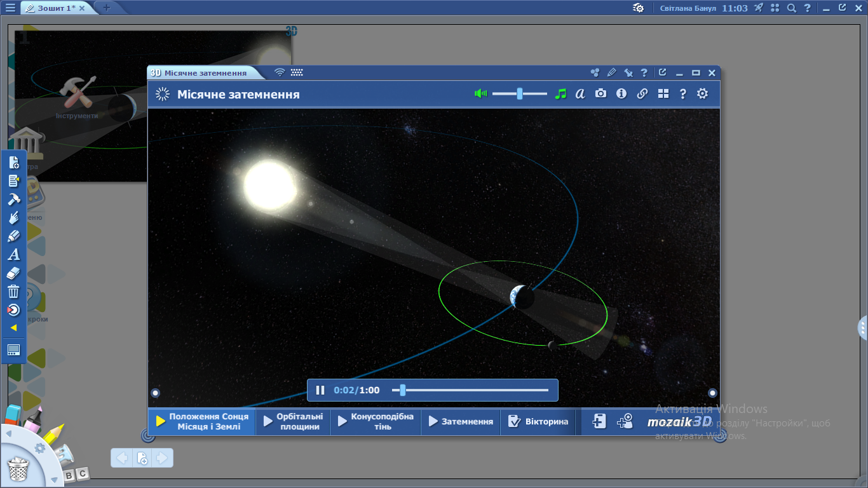Toggle captions with the italic a icon
Viewport: 868px width, 488px height.
tap(580, 93)
